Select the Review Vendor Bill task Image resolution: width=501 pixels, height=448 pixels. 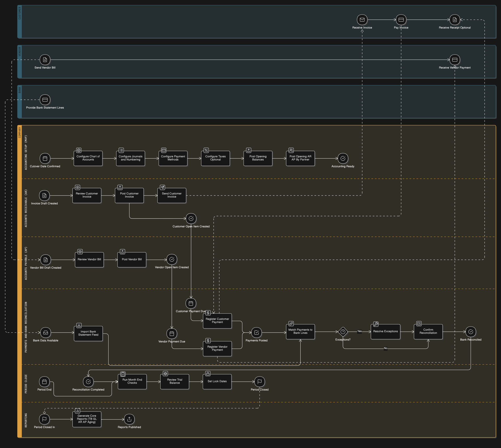click(x=89, y=260)
